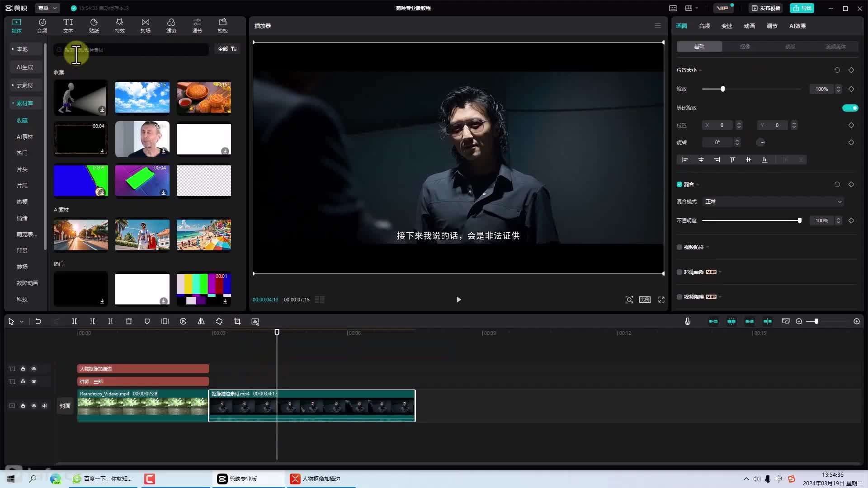Toggle the 等比缩放 uniform scale switch

850,108
